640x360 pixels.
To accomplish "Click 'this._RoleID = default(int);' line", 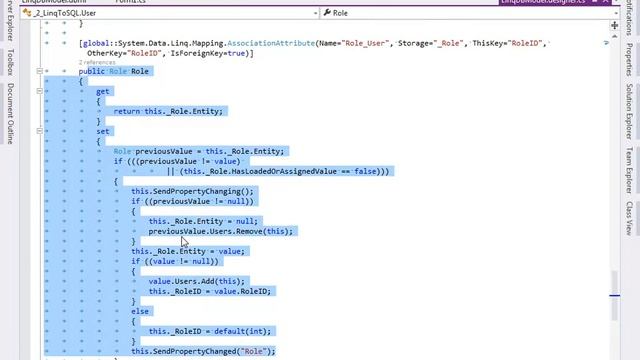I will (x=209, y=331).
